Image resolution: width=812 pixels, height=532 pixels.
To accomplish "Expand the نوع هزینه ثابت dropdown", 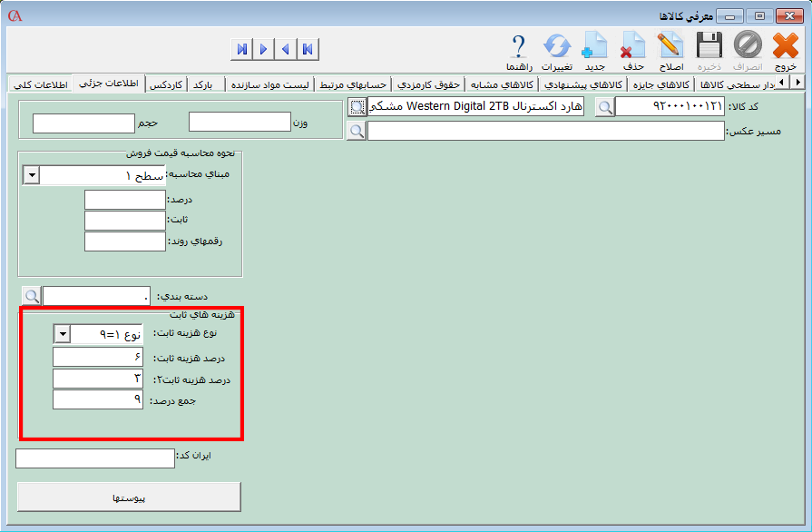I will click(x=62, y=334).
